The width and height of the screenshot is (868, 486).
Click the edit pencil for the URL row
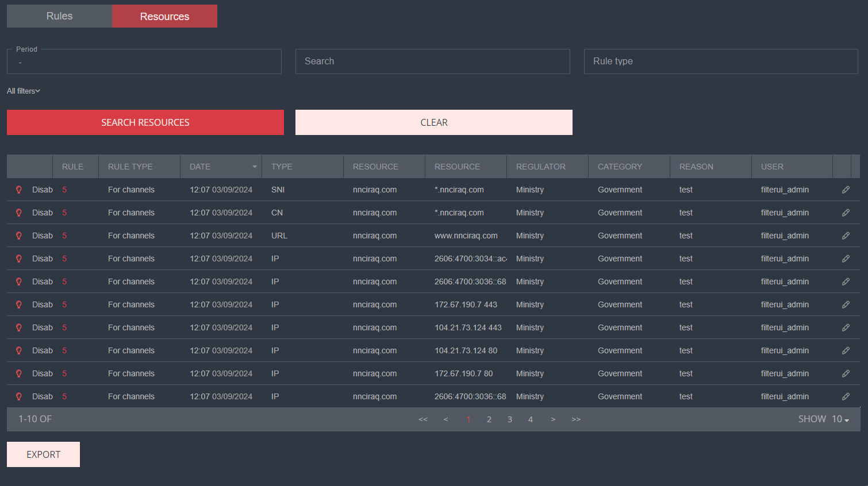[x=846, y=236]
